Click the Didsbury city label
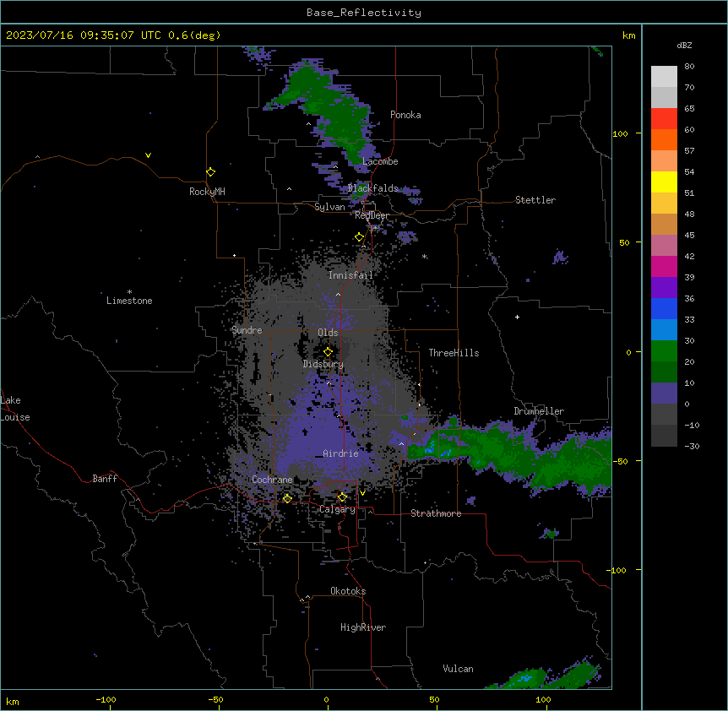Viewport: 728px width, 711px height. tap(323, 364)
